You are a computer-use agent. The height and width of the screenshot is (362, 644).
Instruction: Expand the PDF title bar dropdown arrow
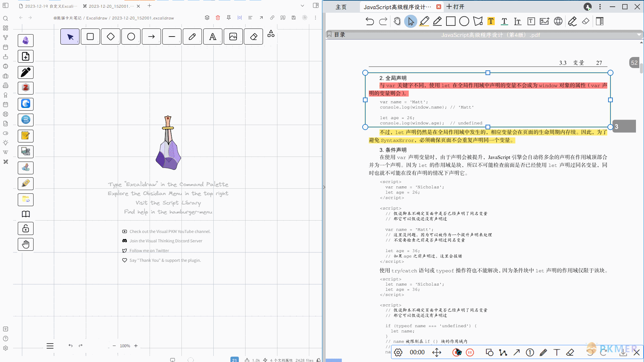click(639, 35)
